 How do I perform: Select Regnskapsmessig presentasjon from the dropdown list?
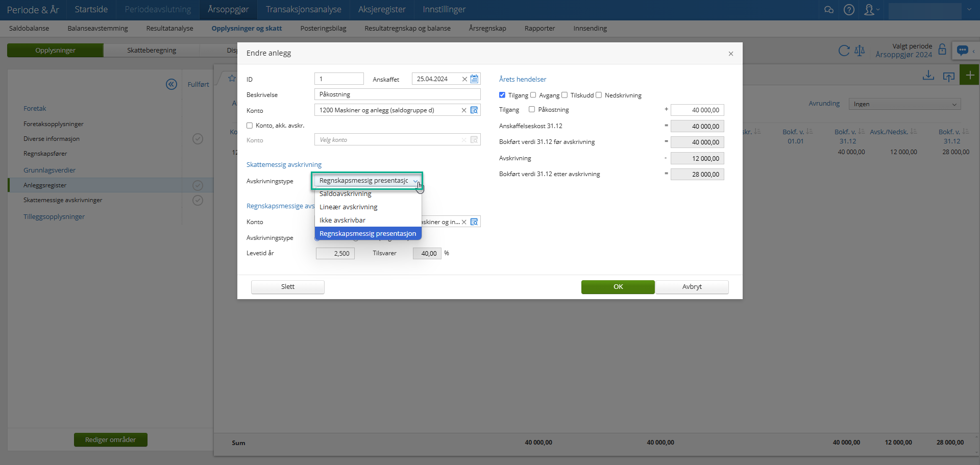coord(368,234)
